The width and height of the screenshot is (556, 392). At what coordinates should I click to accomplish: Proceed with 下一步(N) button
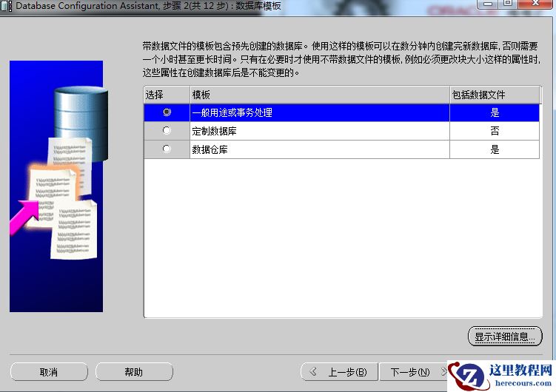(x=413, y=372)
